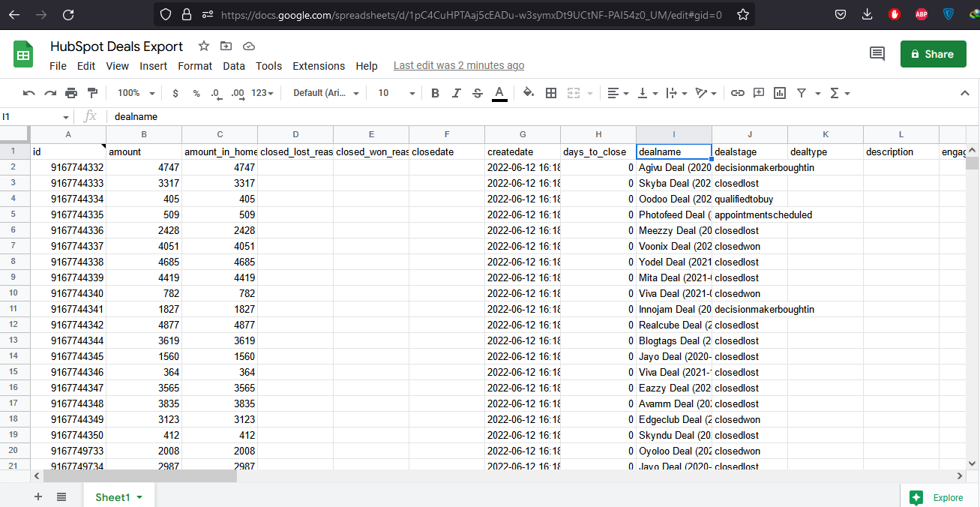Apply strikethrough formatting
This screenshot has width=980, height=507.
478,93
